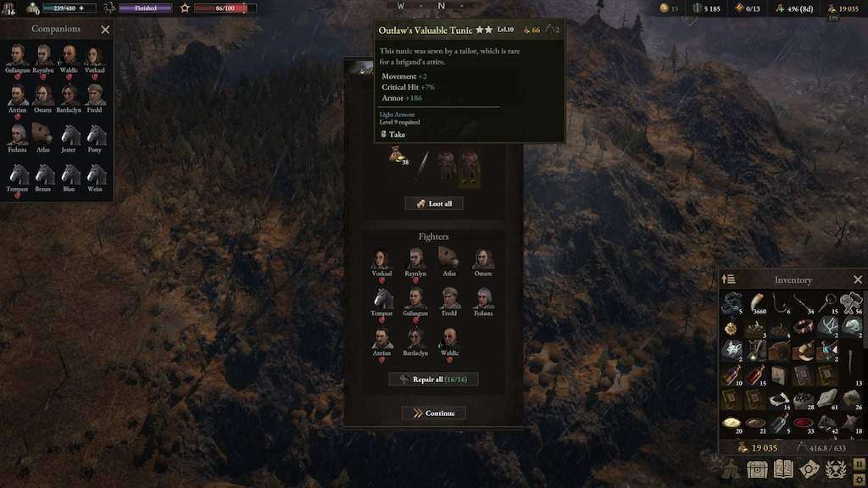Open the map search icon
Image resolution: width=868 pixels, height=488 pixels.
(809, 469)
